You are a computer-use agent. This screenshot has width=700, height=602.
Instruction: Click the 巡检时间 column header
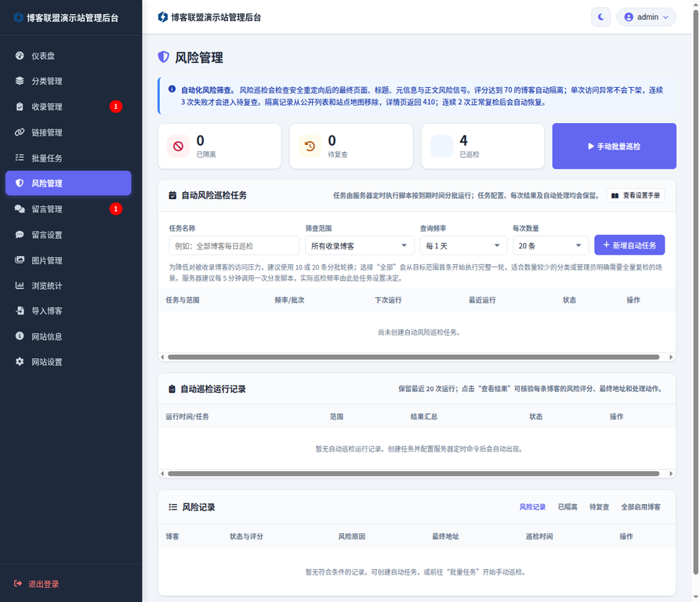[539, 536]
